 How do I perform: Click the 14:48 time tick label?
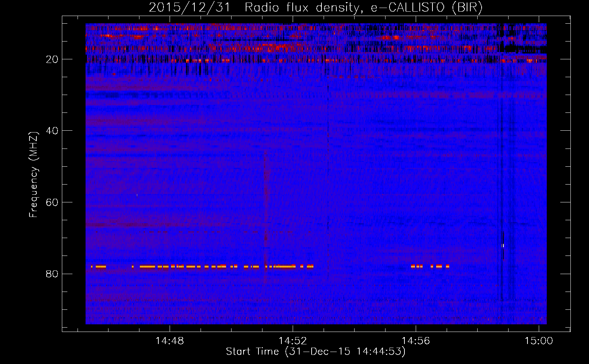pyautogui.click(x=170, y=341)
